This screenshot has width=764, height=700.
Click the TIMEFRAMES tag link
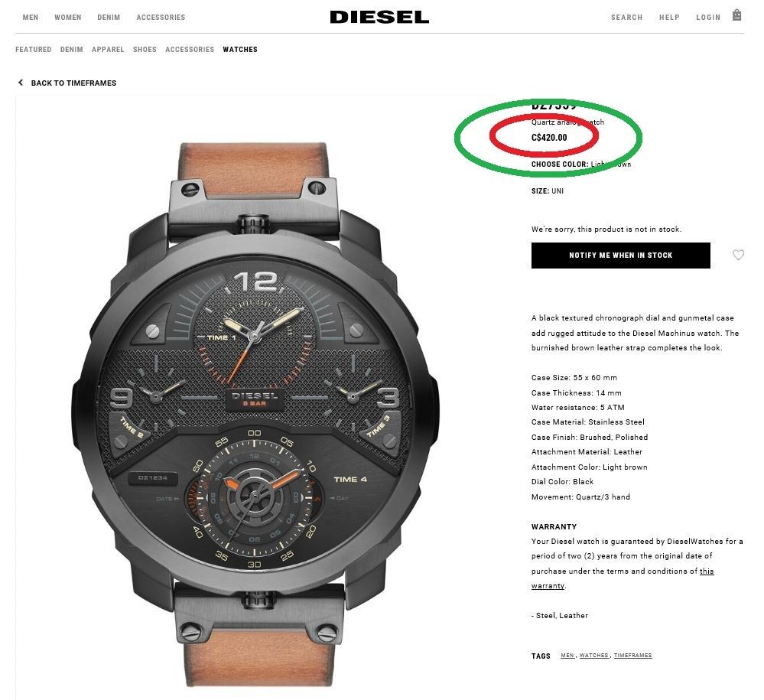coord(632,655)
